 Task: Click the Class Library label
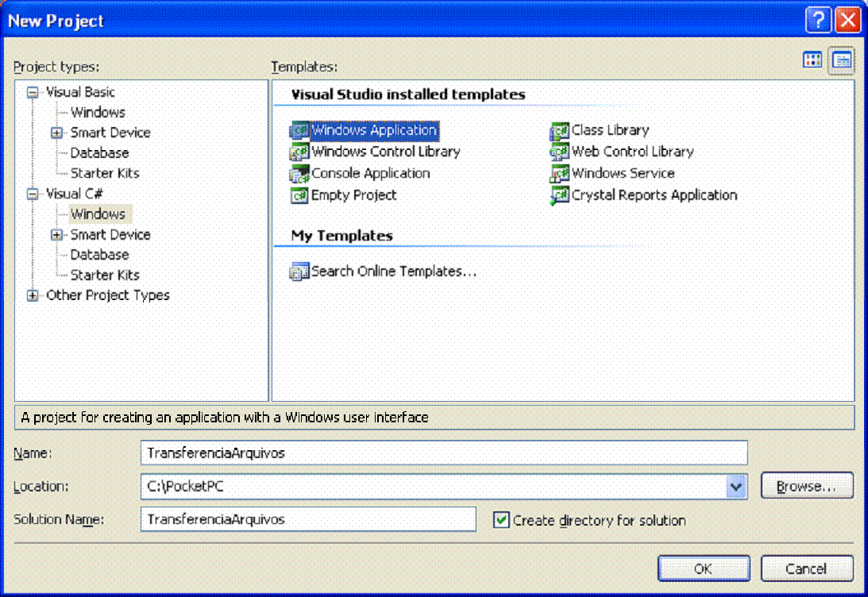click(611, 130)
